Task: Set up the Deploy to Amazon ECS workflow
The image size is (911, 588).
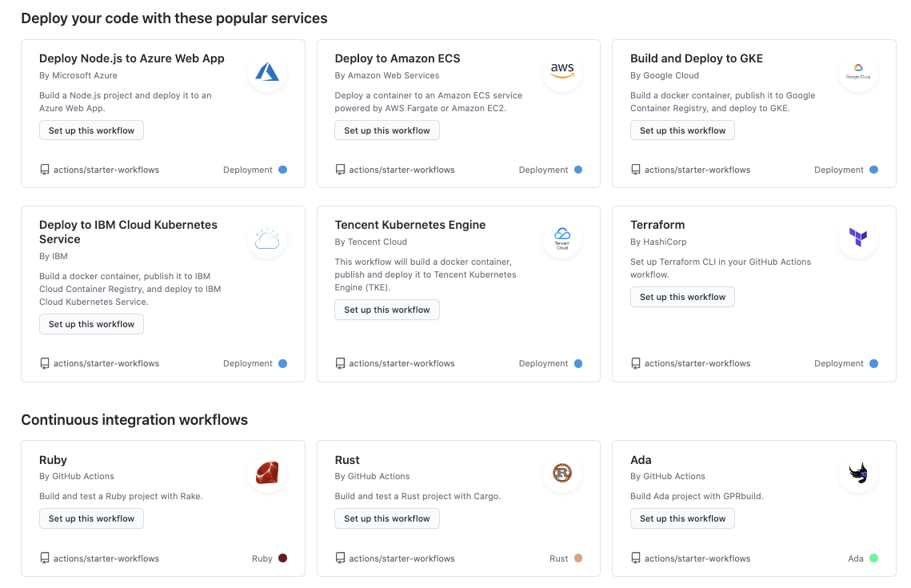Action: pyautogui.click(x=387, y=130)
